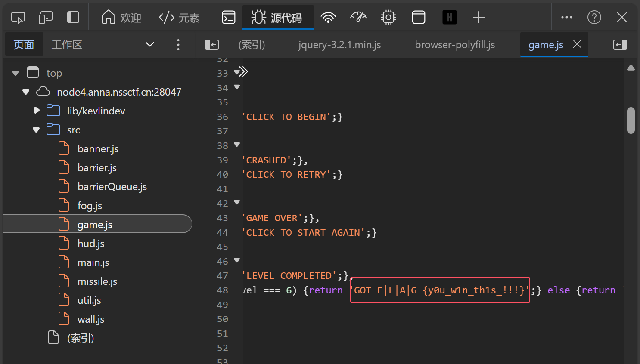Collapse the src folder
Screen dimensions: 640x364
(x=36, y=130)
